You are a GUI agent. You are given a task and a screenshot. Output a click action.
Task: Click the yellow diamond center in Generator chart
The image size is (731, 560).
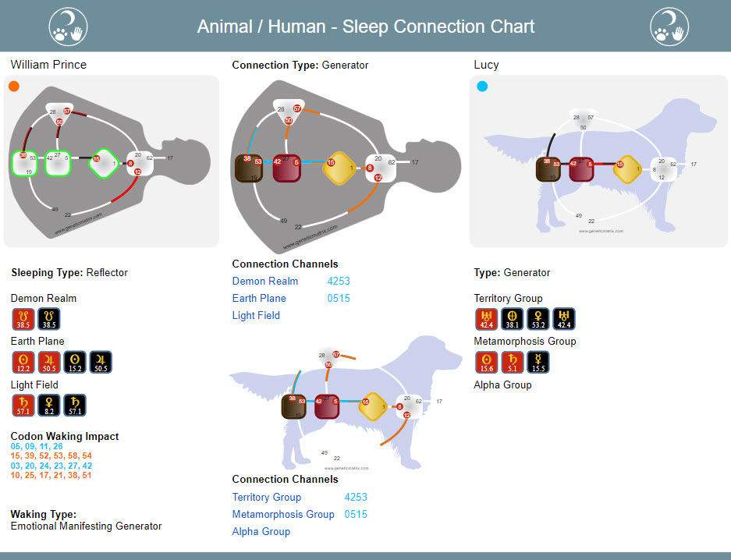pos(340,168)
